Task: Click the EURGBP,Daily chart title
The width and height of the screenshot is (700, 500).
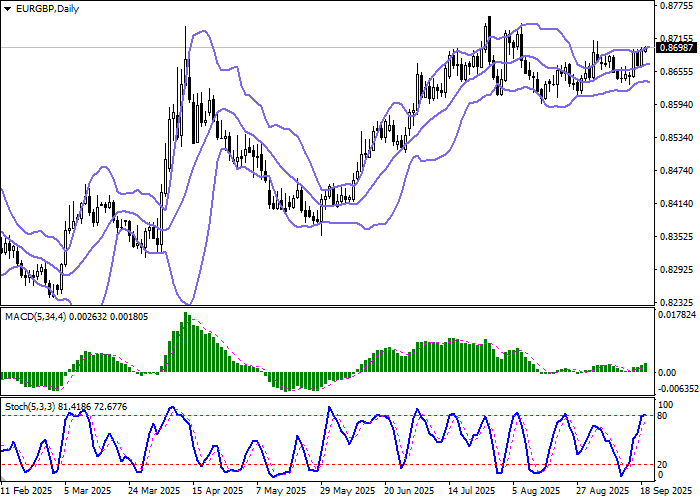Action: point(42,8)
